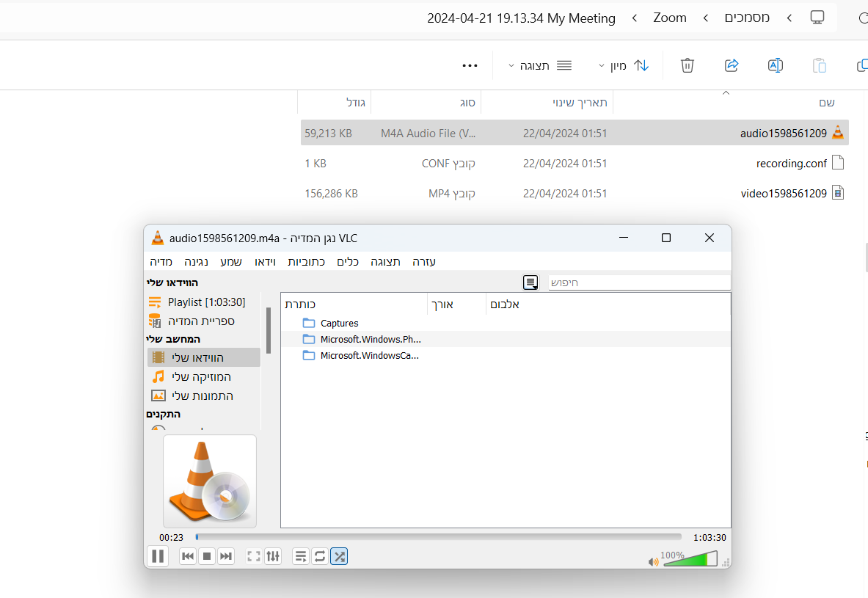Open the תצוגה view dropdown in Explorer

540,66
